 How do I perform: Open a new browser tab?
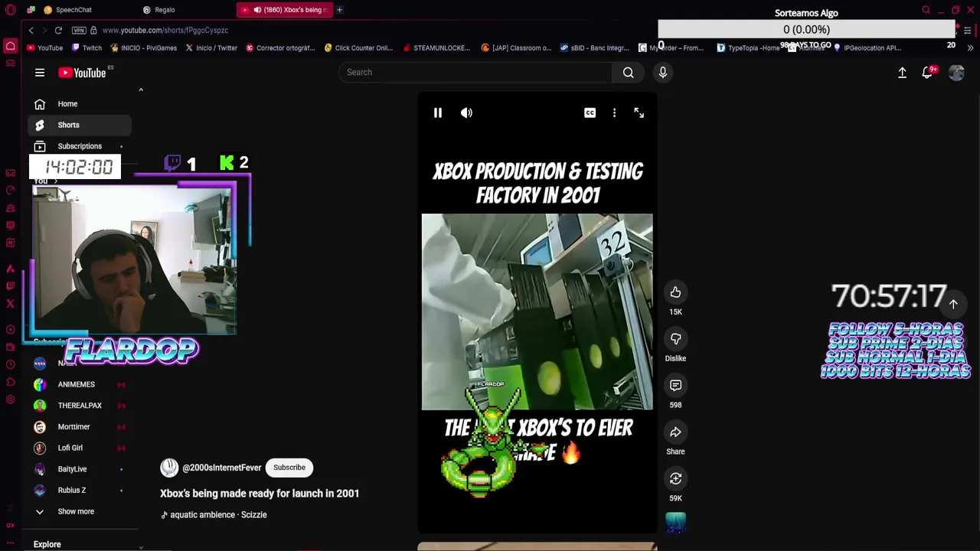339,10
